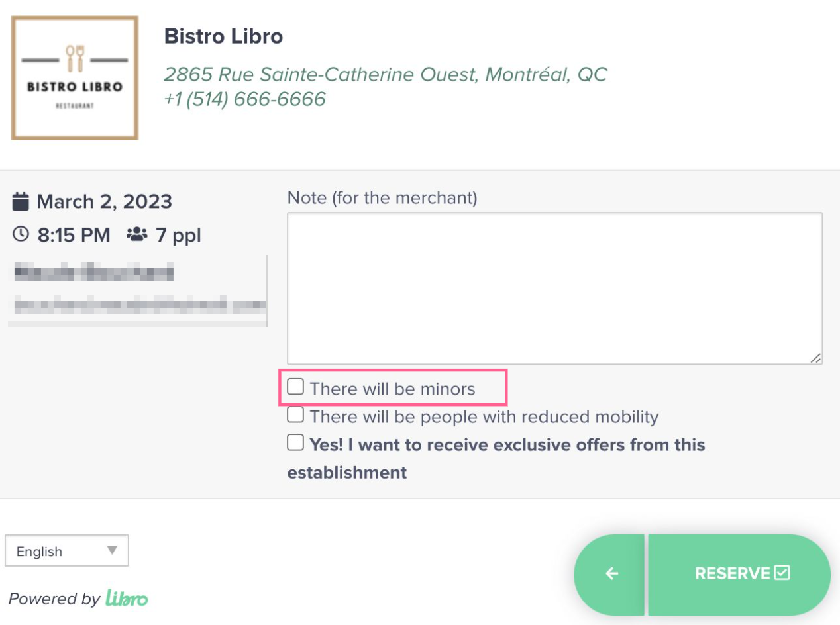Click the note box resize handle

click(x=815, y=358)
